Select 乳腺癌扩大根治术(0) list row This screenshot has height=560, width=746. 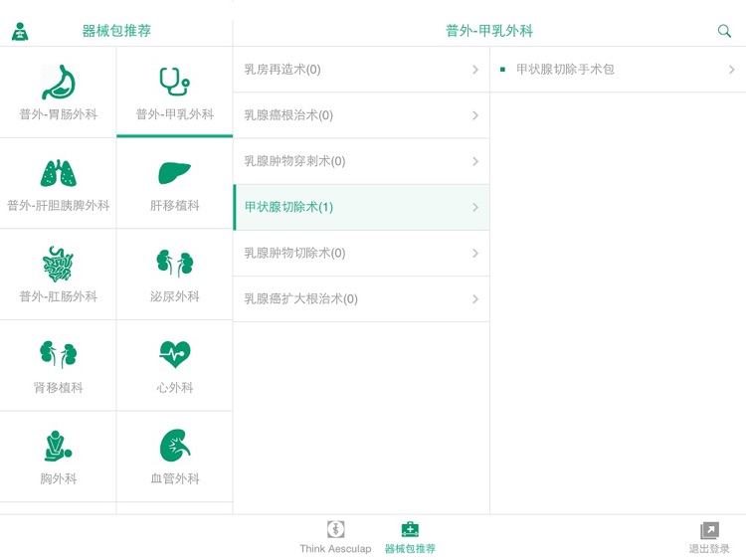362,299
